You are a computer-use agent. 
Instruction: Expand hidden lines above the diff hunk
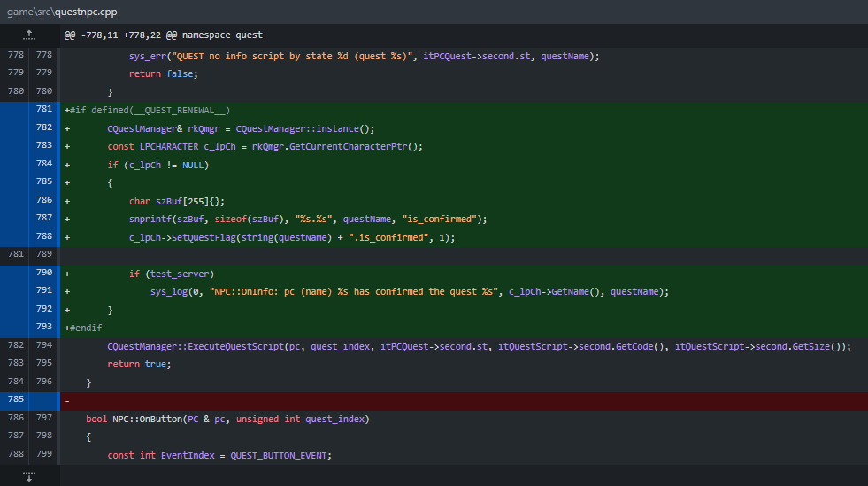tap(29, 35)
